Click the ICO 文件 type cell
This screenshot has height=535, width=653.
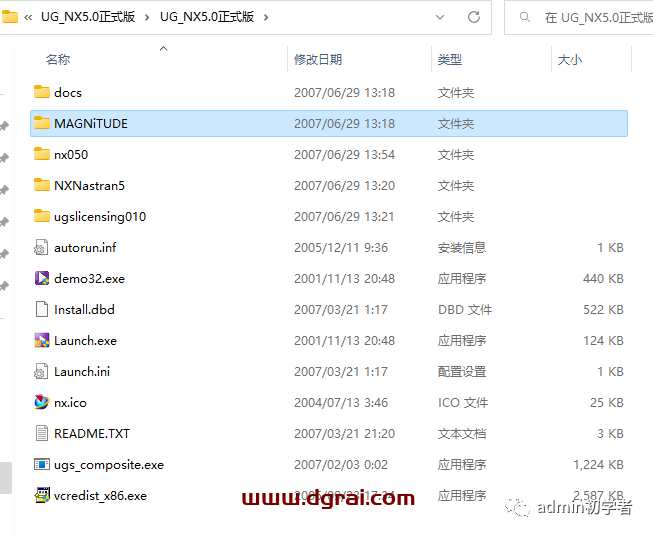[463, 403]
